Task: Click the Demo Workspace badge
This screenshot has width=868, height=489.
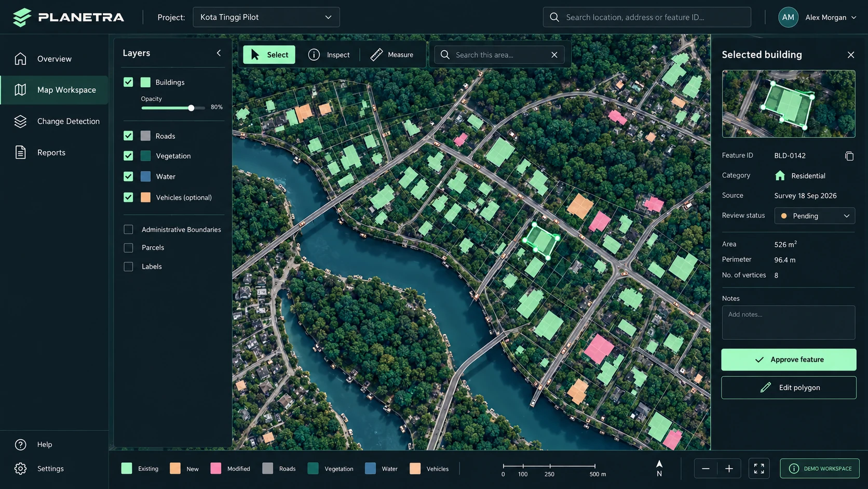Action: point(820,469)
